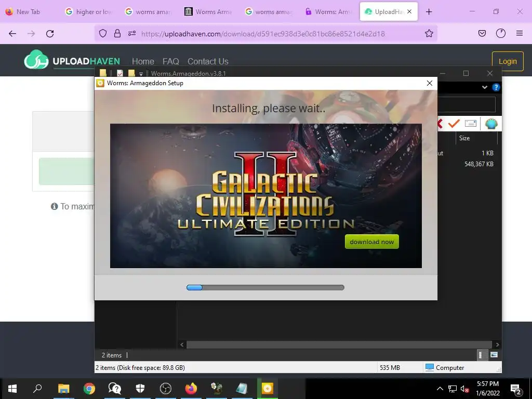
Task: Click the Explorer scrollbar left arrow
Action: point(182,345)
